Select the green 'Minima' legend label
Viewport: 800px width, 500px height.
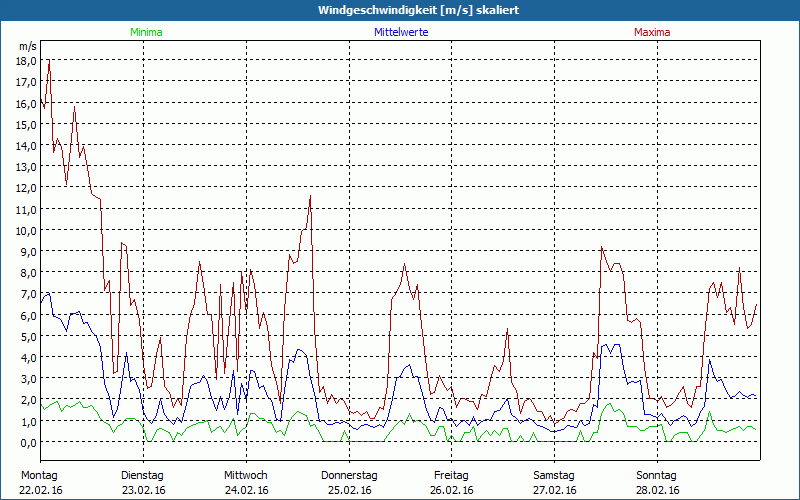tap(146, 32)
